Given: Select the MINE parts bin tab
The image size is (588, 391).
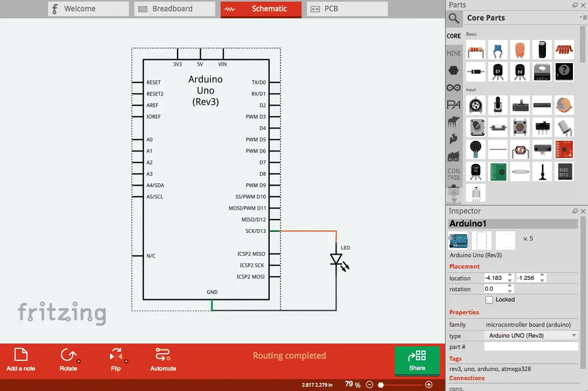Looking at the screenshot, I should [x=454, y=53].
